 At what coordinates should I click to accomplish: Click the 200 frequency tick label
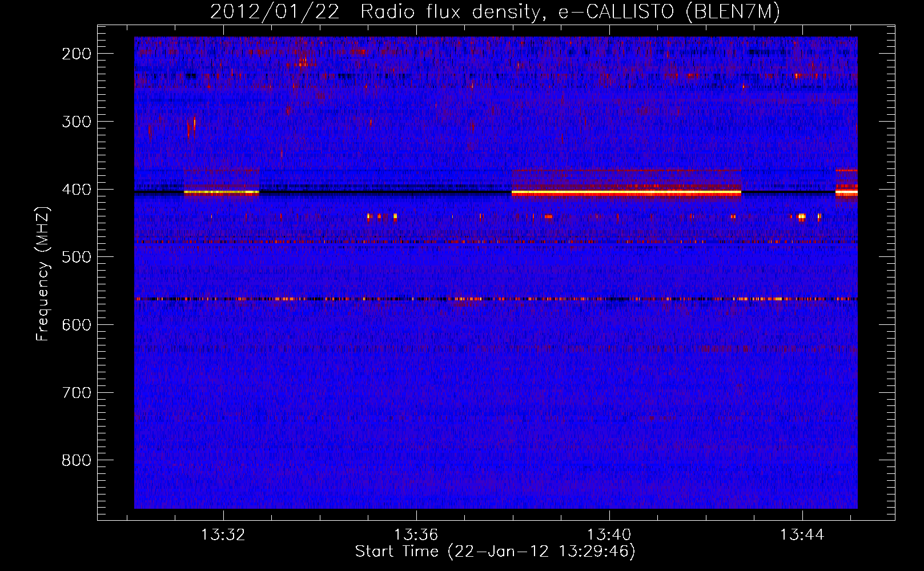click(77, 54)
